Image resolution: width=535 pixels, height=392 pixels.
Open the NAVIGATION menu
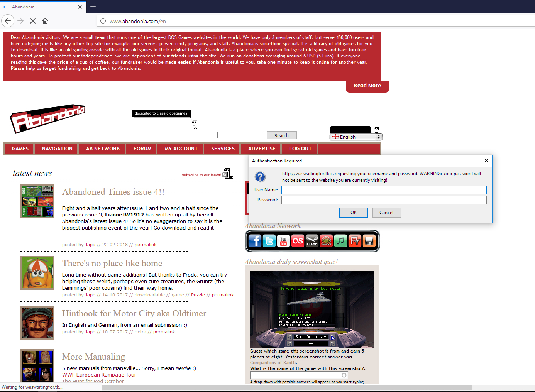[x=57, y=149]
